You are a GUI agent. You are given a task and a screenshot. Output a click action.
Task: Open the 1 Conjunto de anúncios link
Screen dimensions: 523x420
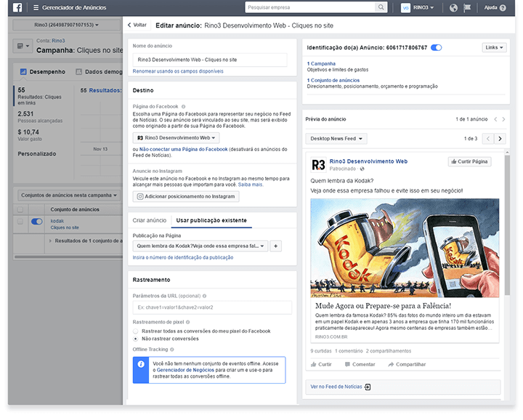[333, 81]
